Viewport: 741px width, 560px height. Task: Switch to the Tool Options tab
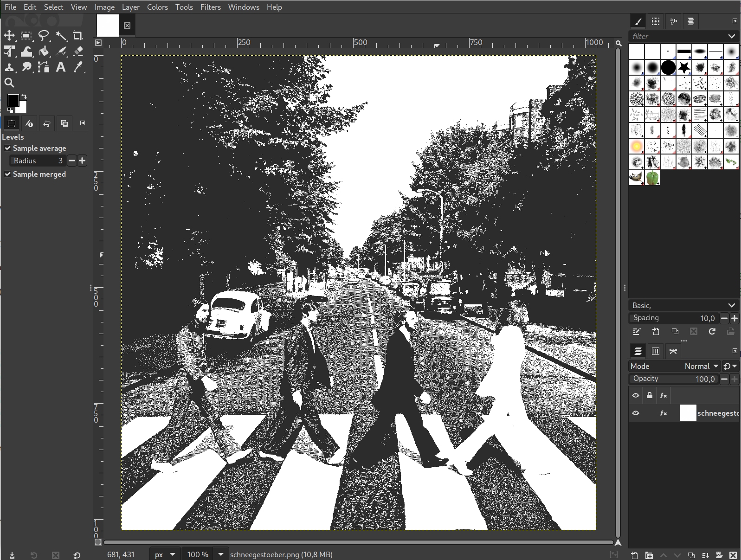coord(12,123)
